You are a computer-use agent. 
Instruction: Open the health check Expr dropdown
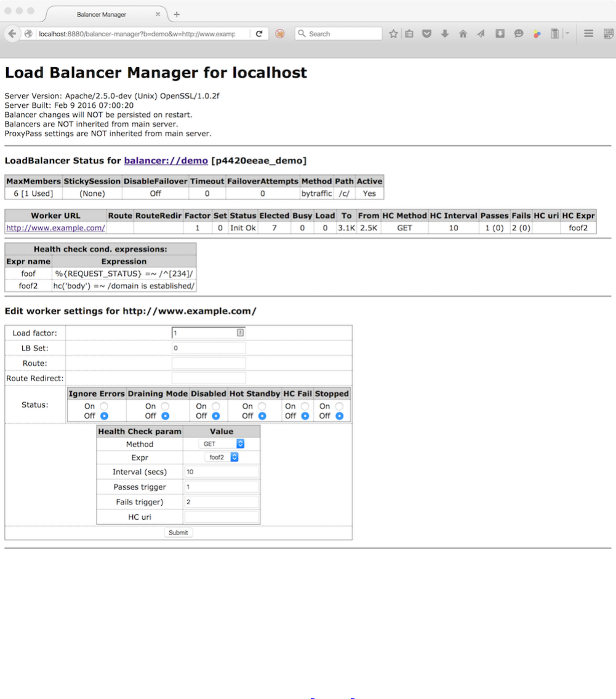222,458
